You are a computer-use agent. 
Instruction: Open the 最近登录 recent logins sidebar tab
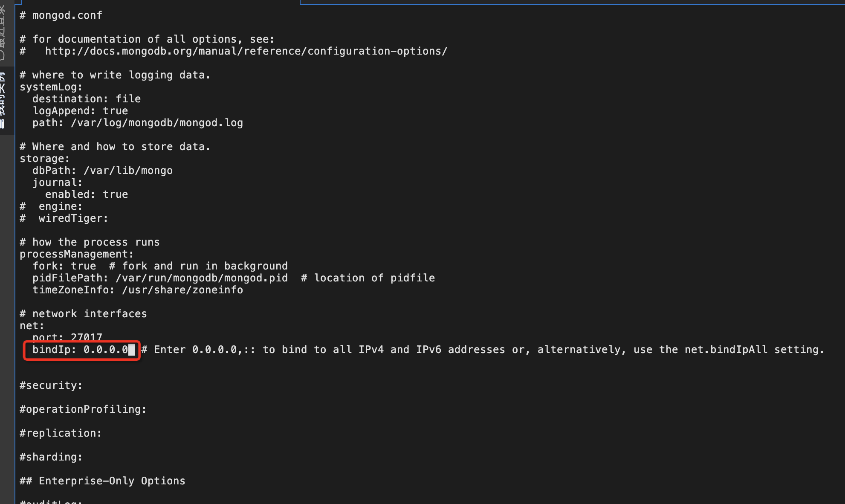[x=3, y=31]
